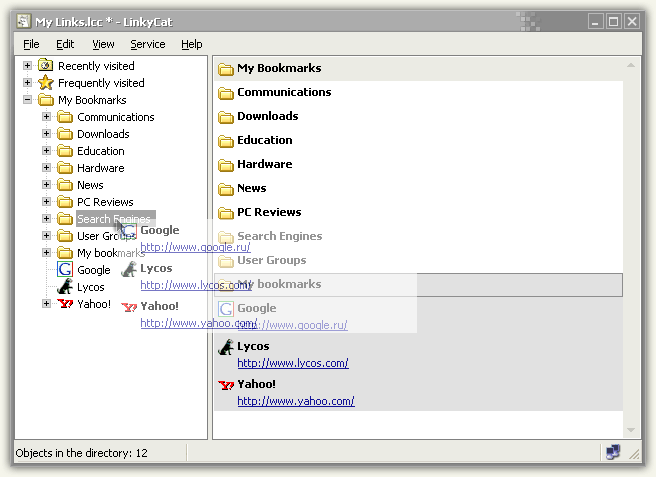Click the News folder icon in right pane

point(226,189)
